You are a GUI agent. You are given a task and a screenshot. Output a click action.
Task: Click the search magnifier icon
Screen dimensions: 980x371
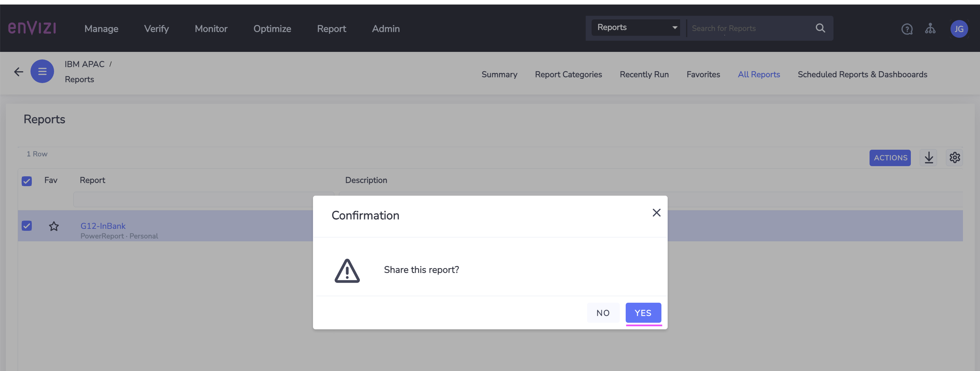click(x=820, y=28)
